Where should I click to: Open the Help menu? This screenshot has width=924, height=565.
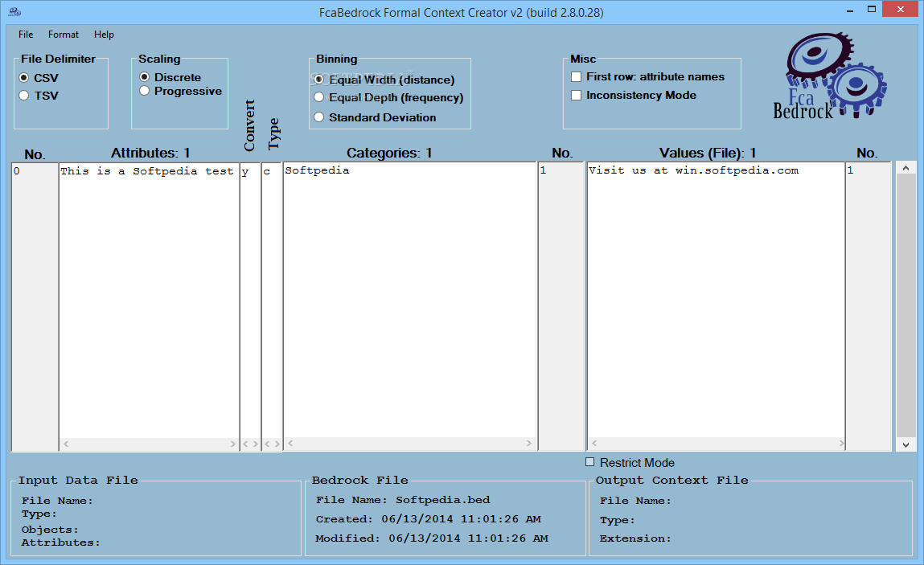[104, 35]
